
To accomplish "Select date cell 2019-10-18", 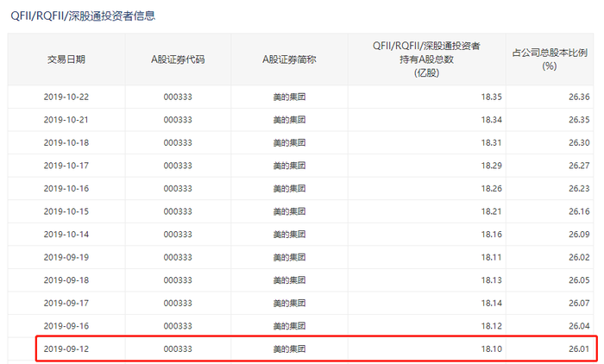I will pos(66,142).
